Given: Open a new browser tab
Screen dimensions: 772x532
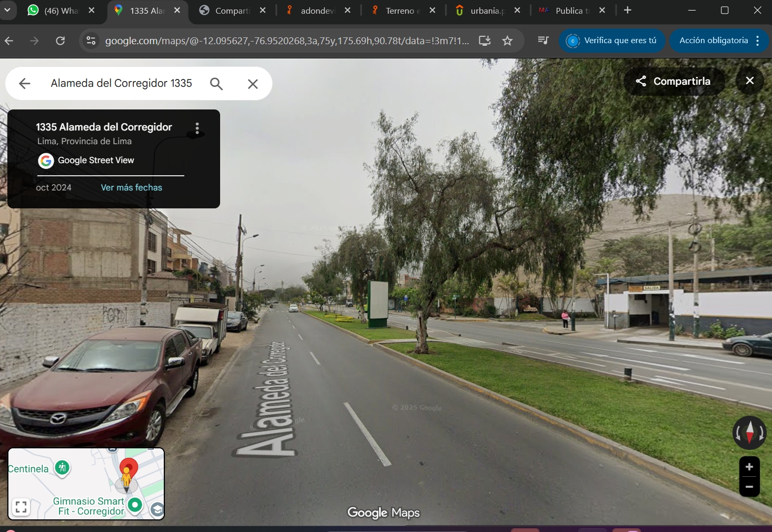Looking at the screenshot, I should click(x=628, y=11).
